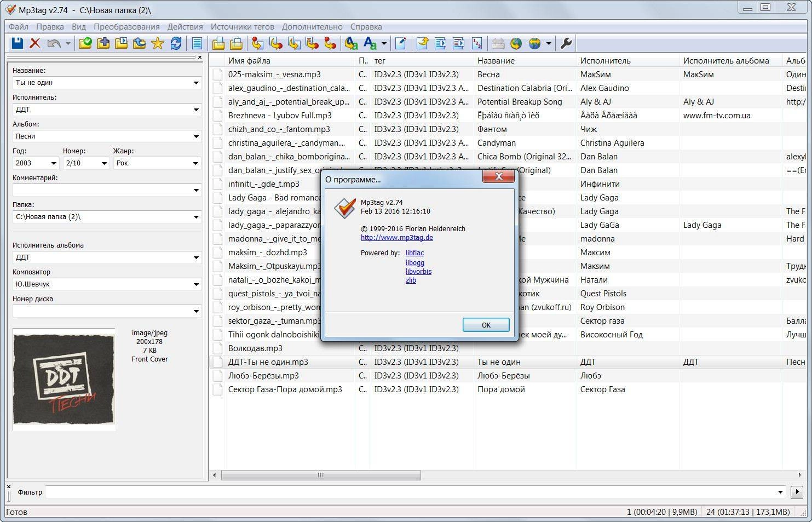Change directory with the folder checkmark icon

tap(85, 43)
